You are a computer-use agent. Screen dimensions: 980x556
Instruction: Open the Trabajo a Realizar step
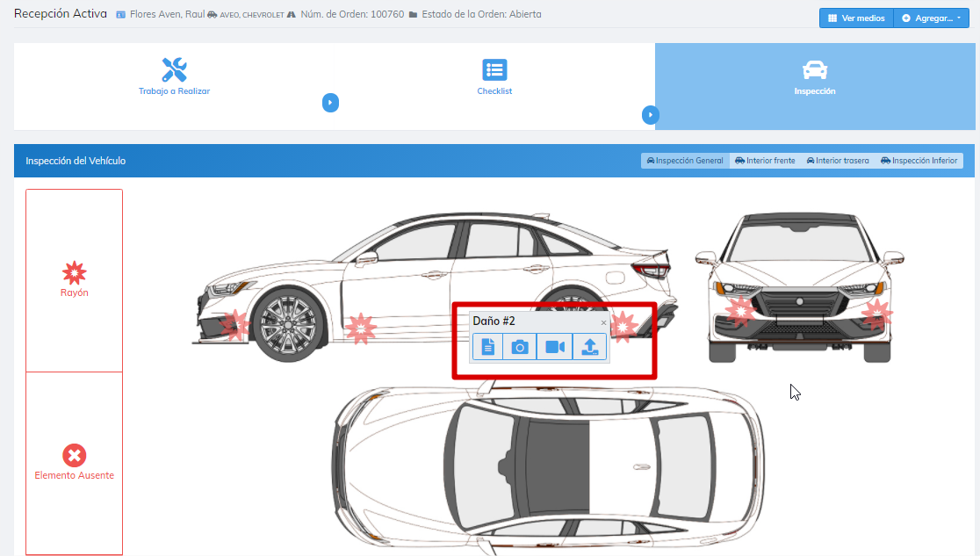174,77
